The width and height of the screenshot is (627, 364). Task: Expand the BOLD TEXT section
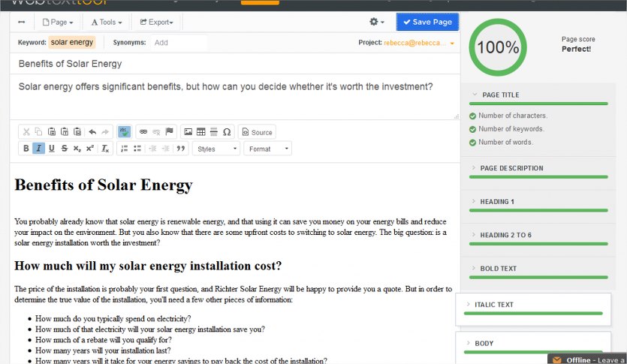click(x=474, y=268)
